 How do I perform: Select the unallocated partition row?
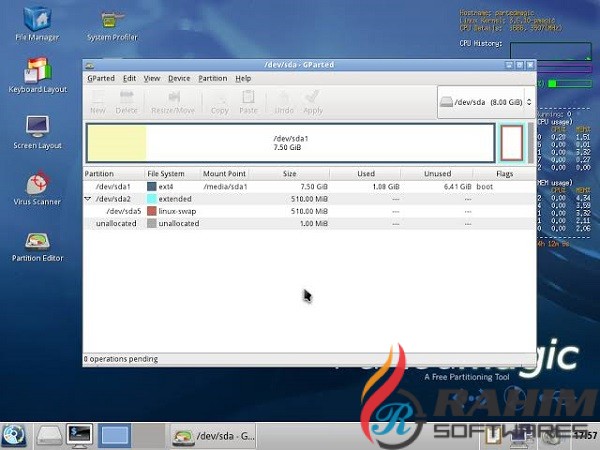coord(309,223)
